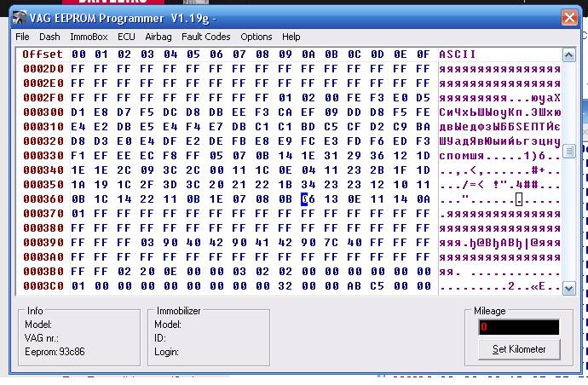Click byte 01 at start of row 000370
588x385 pixels.
tap(78, 214)
